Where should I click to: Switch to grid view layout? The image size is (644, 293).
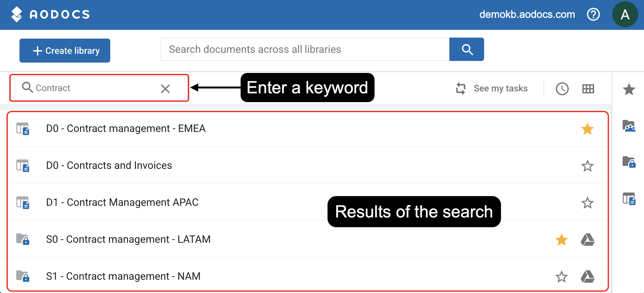588,88
